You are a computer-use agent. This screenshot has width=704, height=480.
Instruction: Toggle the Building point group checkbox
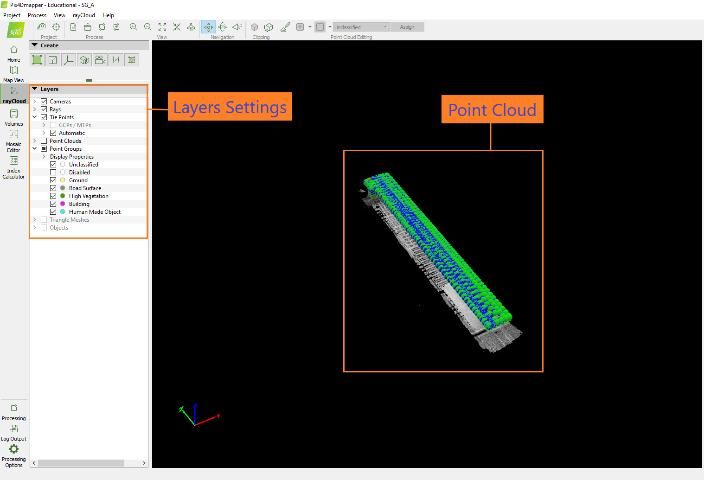click(53, 204)
